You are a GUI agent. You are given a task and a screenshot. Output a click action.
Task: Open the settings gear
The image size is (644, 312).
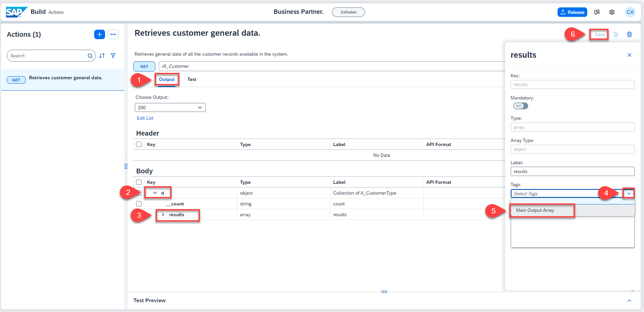pos(612,12)
